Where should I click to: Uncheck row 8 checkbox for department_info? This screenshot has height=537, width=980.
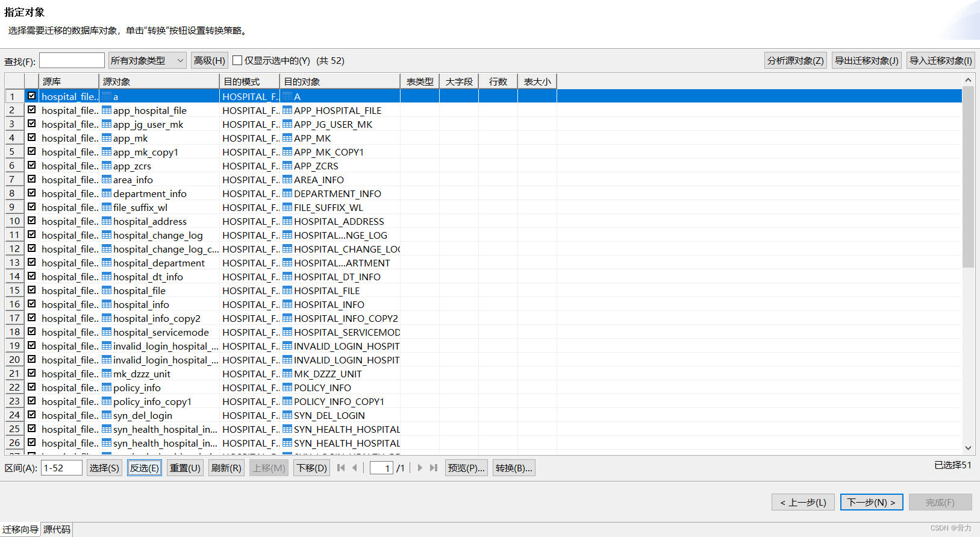pyautogui.click(x=31, y=193)
